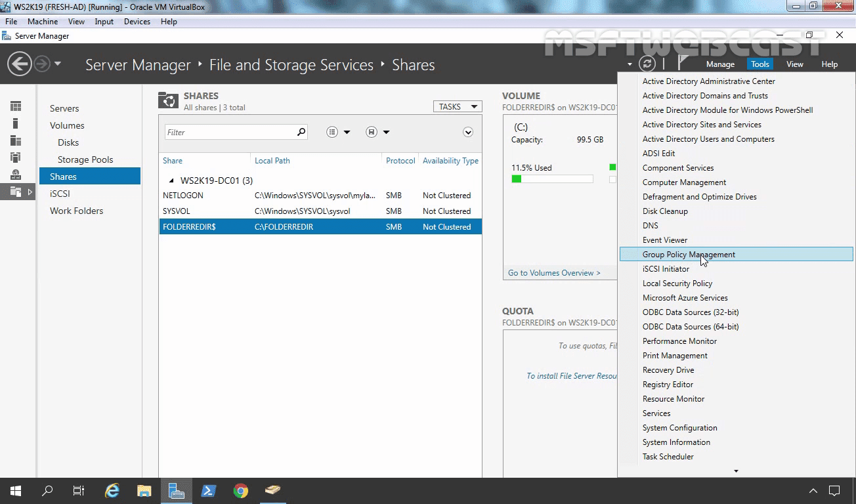The width and height of the screenshot is (856, 504).
Task: Open the DNS role icon in left sidebar
Action: (x=16, y=175)
